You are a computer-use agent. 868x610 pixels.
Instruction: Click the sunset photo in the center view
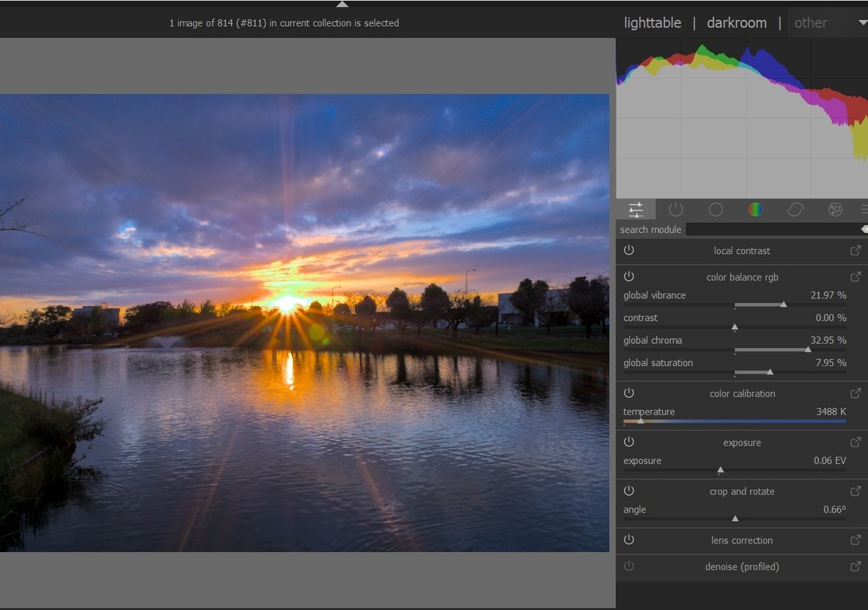tap(305, 323)
